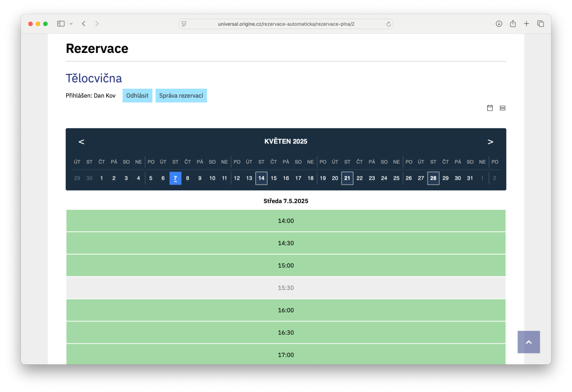This screenshot has width=572, height=392.
Task: Switch to list view icon
Action: (502, 108)
